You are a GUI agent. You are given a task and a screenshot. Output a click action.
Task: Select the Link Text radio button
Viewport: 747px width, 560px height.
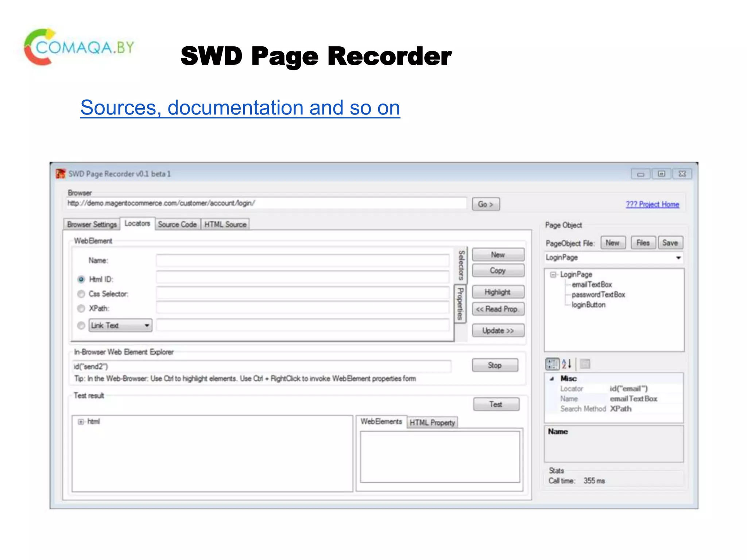click(81, 325)
